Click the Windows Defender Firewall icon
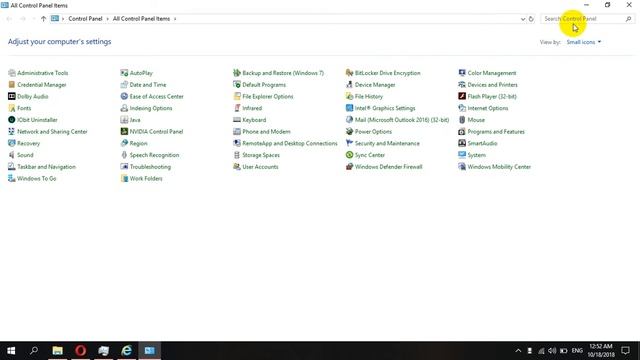Image resolution: width=640 pixels, height=360 pixels. point(349,167)
